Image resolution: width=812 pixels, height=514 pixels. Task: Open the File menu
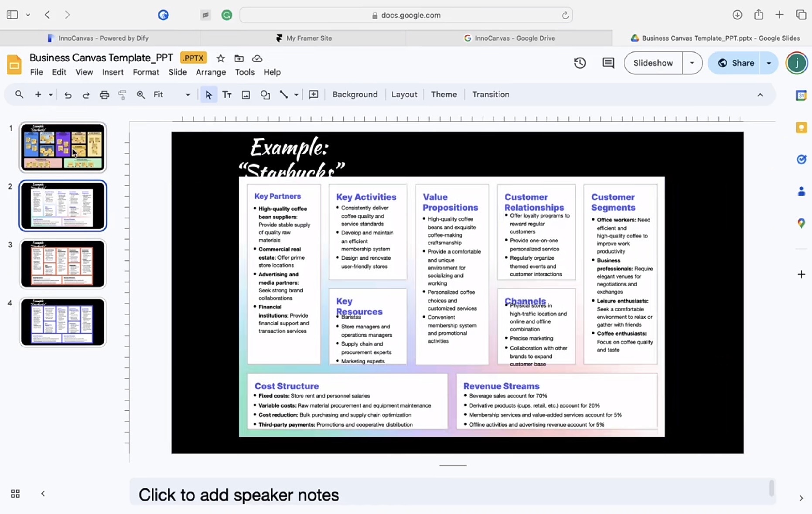[37, 72]
